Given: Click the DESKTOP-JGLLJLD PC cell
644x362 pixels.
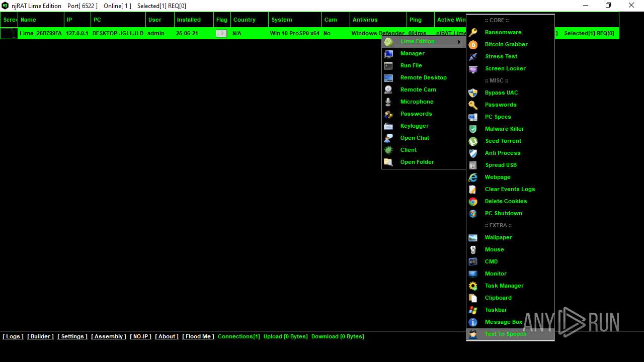Looking at the screenshot, I should tap(118, 33).
